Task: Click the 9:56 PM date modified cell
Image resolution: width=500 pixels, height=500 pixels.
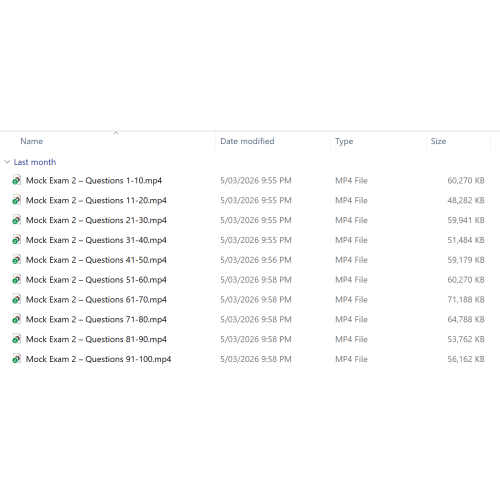Action: [x=256, y=260]
